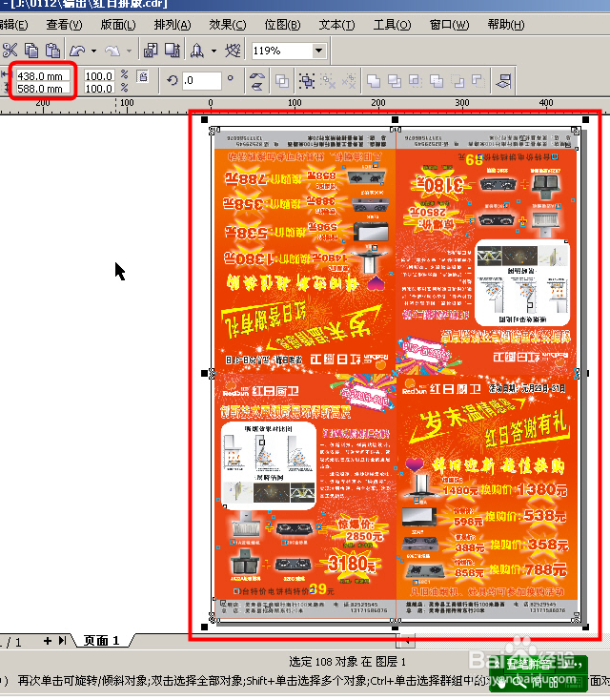Viewport: 610px width, 700px height.
Task: Click the Undo arrow icon
Action: tap(77, 51)
